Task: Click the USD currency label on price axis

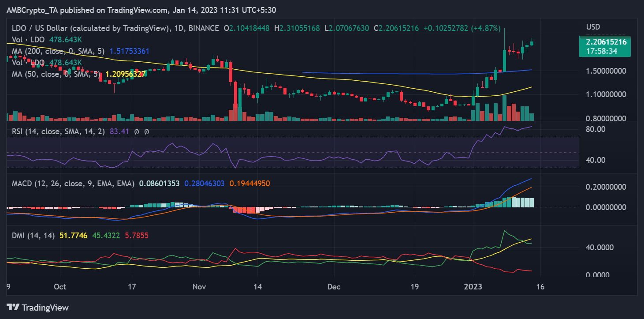Action: [x=593, y=27]
